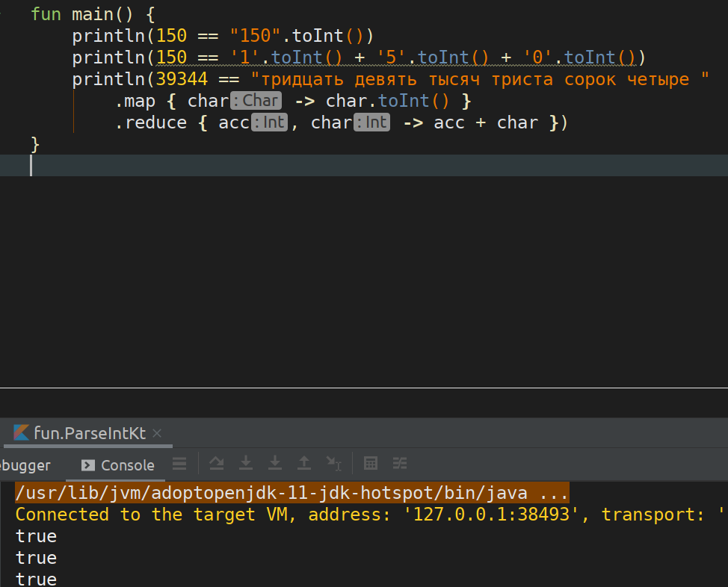This screenshot has width=728, height=587.
Task: Click the Run to Cursor icon
Action: (x=333, y=463)
